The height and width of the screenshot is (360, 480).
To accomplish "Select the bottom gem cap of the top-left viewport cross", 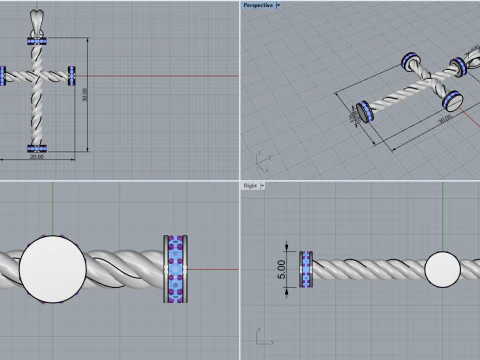I will point(37,149).
